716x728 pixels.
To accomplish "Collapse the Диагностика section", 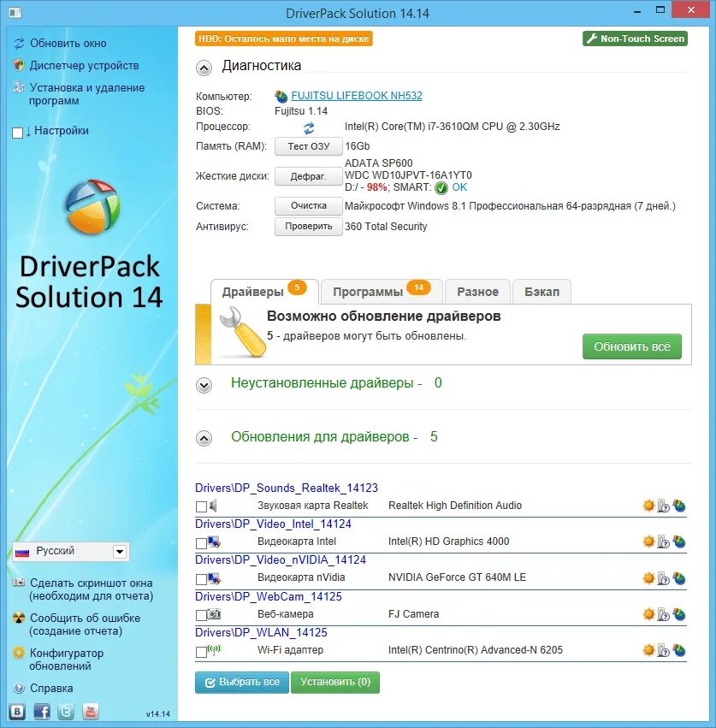I will (204, 68).
